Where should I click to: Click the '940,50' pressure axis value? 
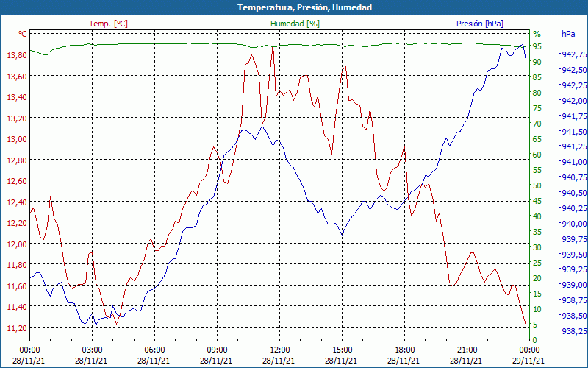575,193
